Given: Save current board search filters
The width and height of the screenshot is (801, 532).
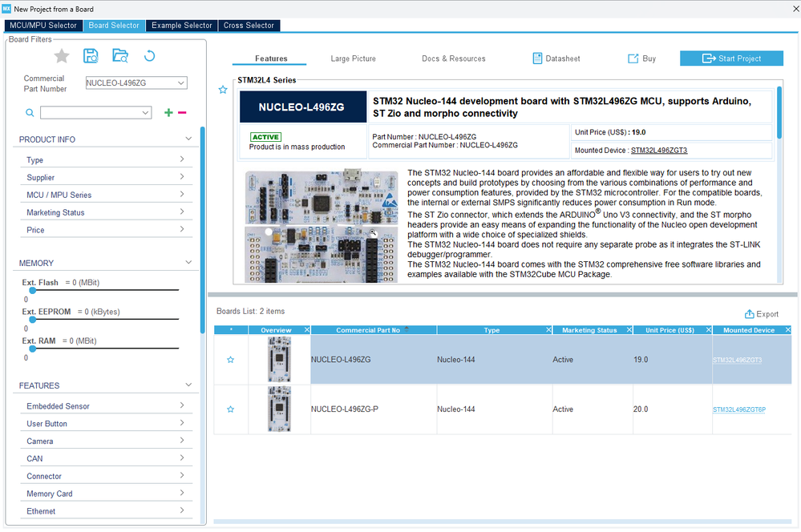Looking at the screenshot, I should coord(91,56).
